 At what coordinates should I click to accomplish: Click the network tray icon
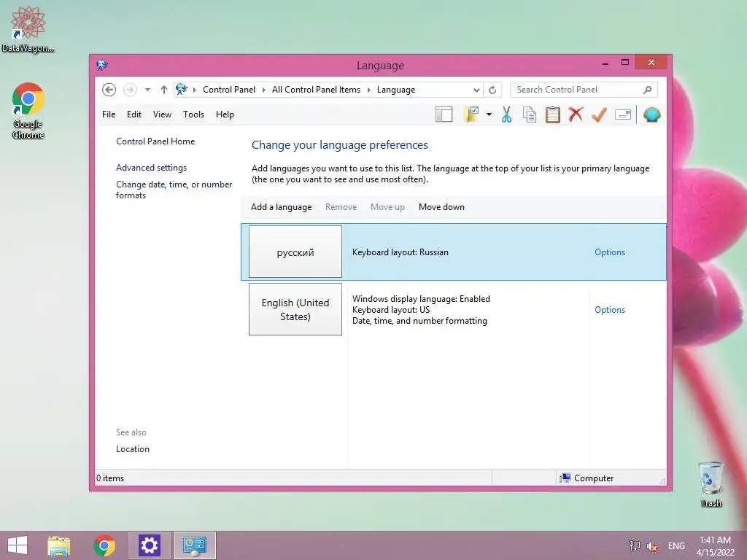(635, 545)
